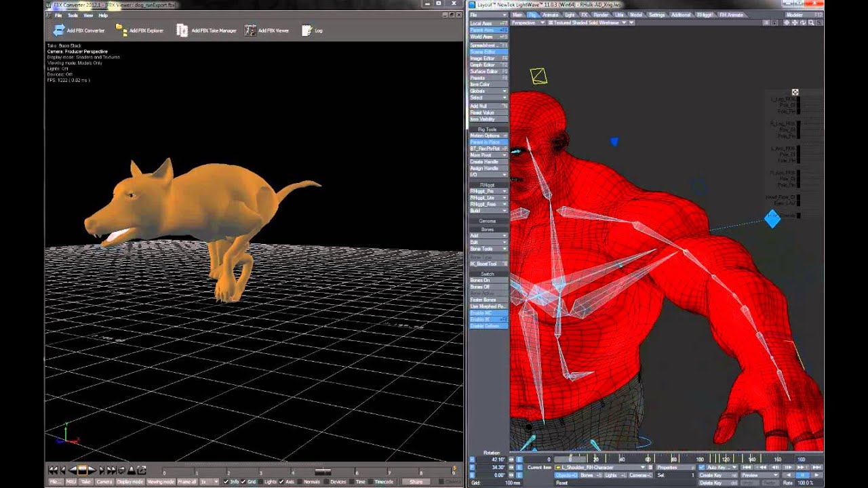Click Add FBX Converter toolbar icon
Viewport: 868px width, 488px height.
(59, 30)
